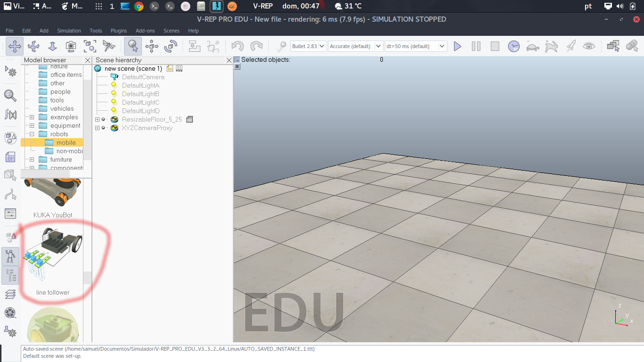Open the selection dialog icon in sidebar
644x362 pixels.
pyautogui.click(x=10, y=214)
